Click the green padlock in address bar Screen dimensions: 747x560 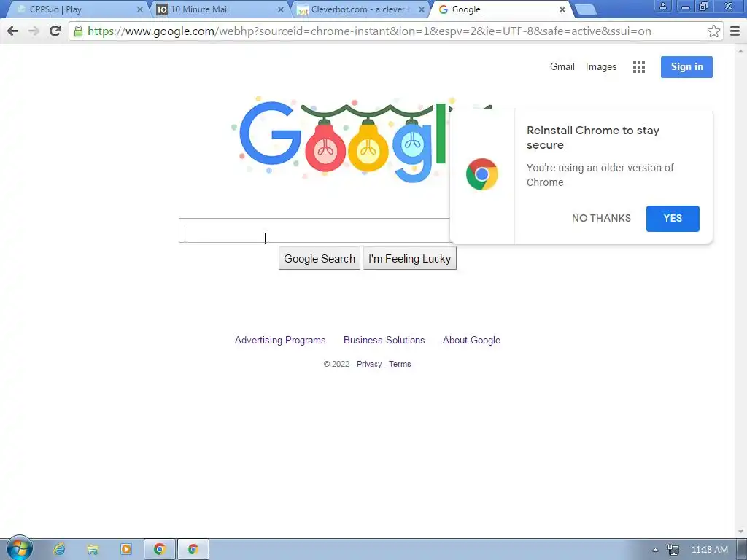[x=78, y=31]
